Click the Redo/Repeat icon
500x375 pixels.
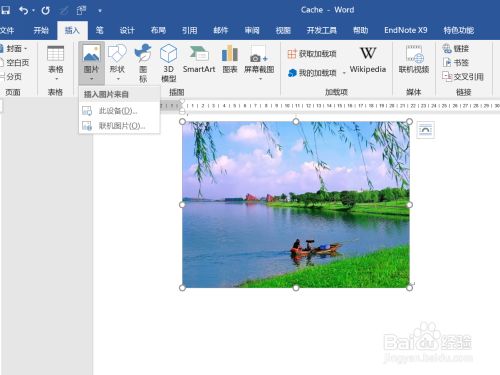(46, 10)
